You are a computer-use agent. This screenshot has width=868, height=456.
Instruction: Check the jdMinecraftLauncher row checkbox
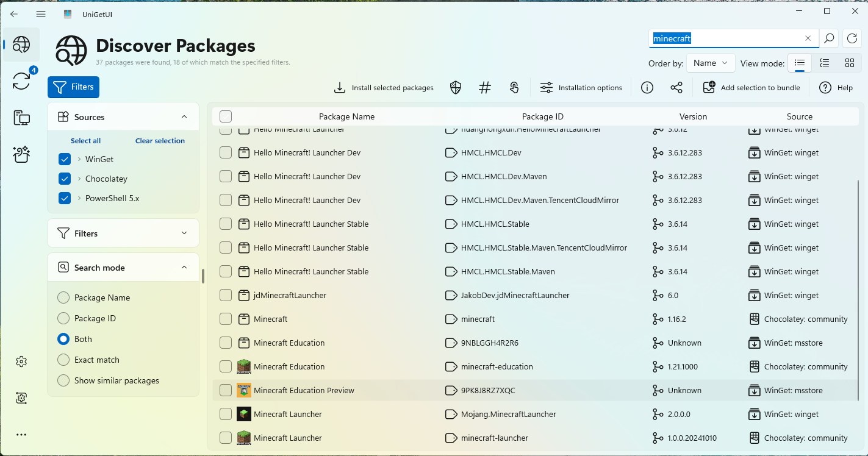click(x=226, y=295)
